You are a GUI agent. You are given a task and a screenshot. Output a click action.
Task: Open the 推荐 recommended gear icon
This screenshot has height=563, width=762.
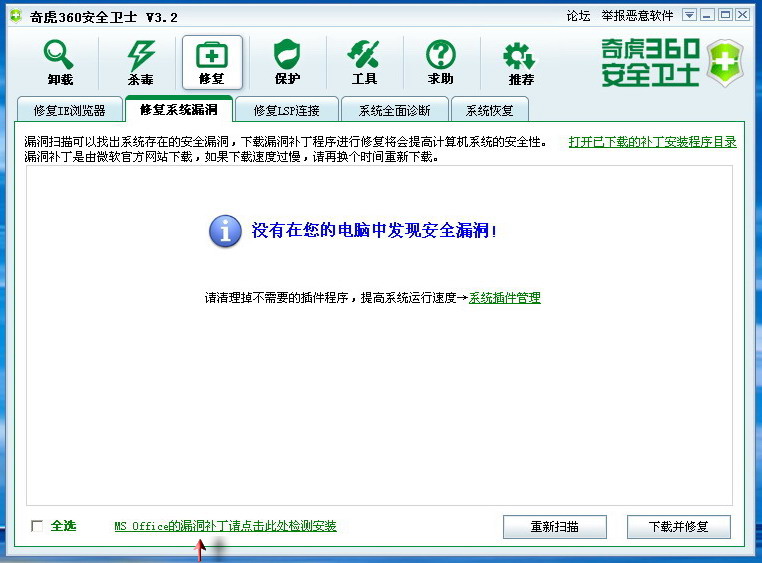(520, 63)
